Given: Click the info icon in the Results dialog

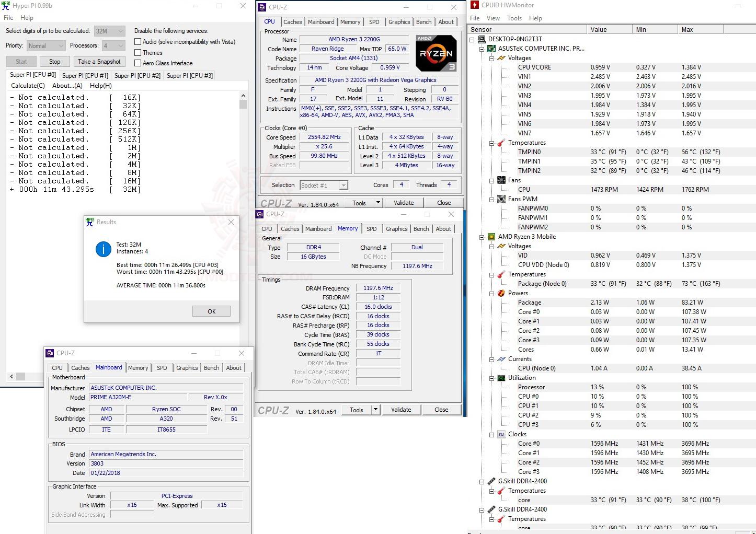Looking at the screenshot, I should tap(103, 249).
